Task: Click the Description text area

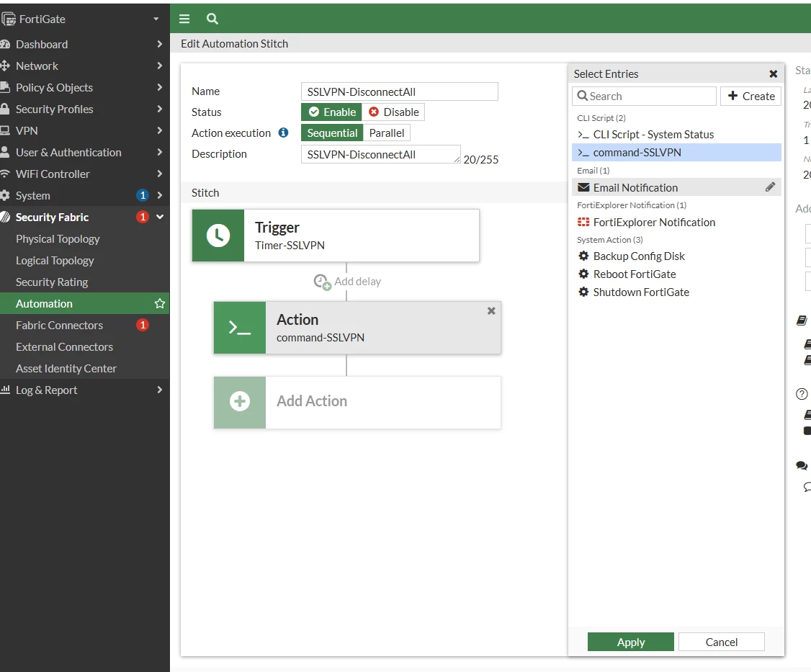Action: (x=381, y=154)
